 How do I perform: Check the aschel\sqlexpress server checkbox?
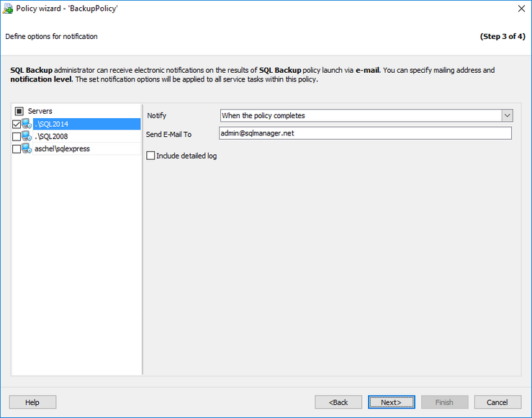click(x=17, y=148)
